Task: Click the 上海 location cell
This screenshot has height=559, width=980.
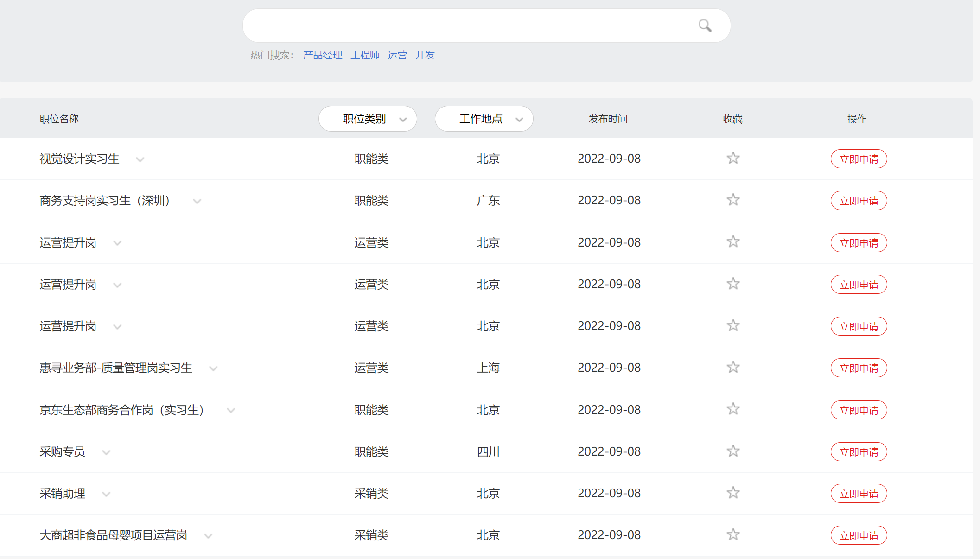Action: pos(488,368)
